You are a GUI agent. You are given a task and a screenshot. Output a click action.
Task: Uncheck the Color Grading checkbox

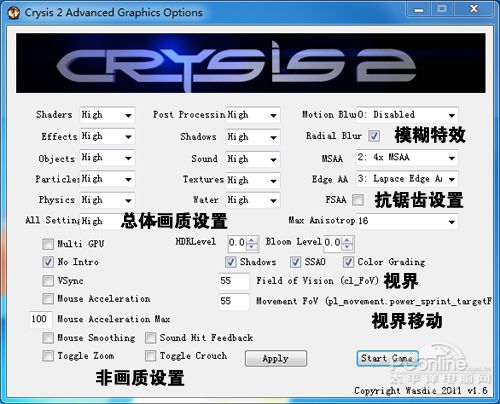point(348,262)
